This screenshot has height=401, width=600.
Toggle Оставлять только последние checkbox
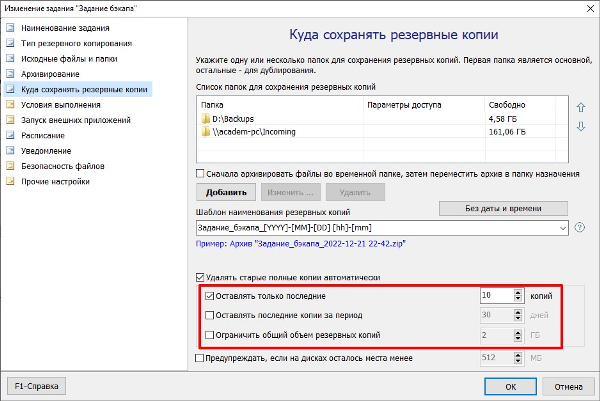[208, 296]
